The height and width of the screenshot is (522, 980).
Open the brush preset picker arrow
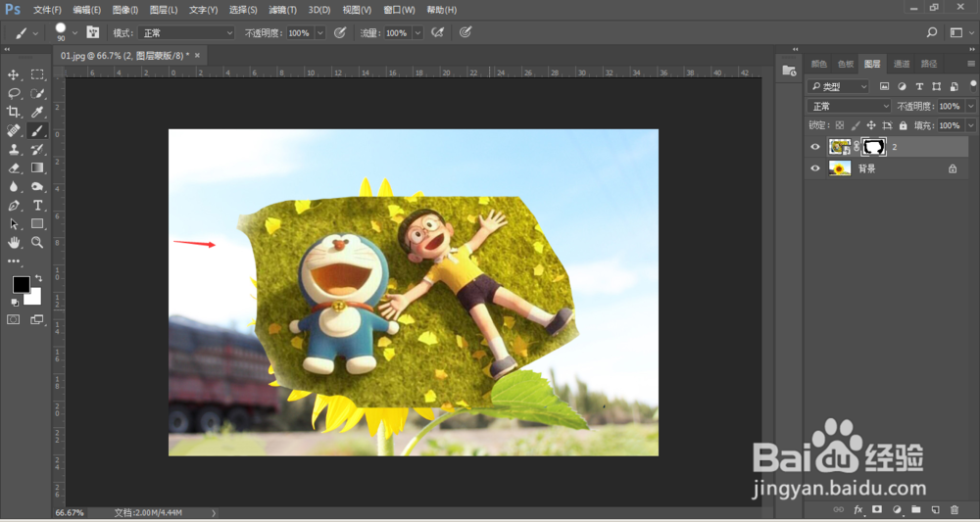[75, 32]
